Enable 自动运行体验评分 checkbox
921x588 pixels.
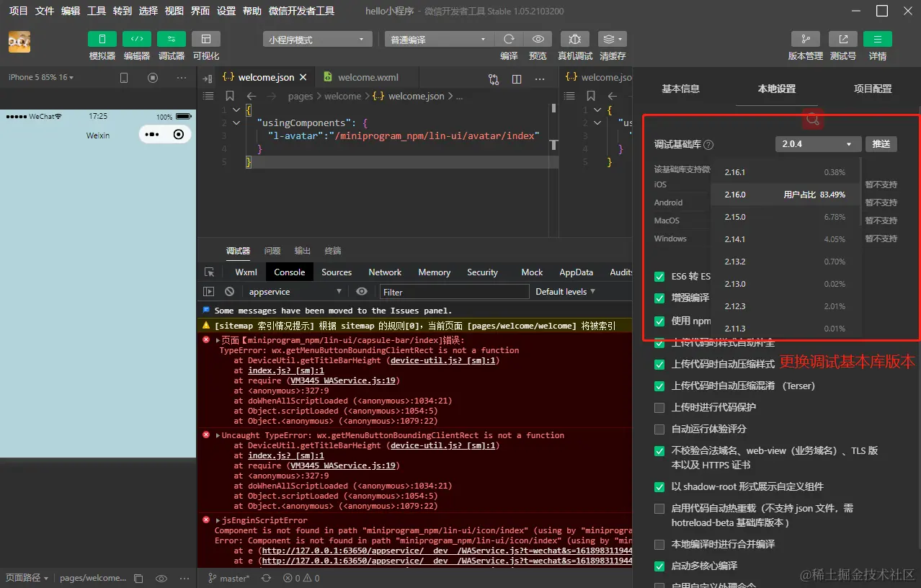659,429
